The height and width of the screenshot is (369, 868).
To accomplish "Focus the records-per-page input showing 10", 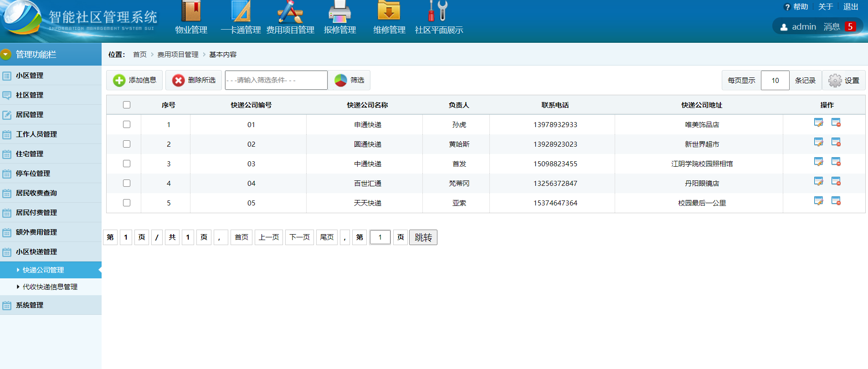I will tap(775, 81).
